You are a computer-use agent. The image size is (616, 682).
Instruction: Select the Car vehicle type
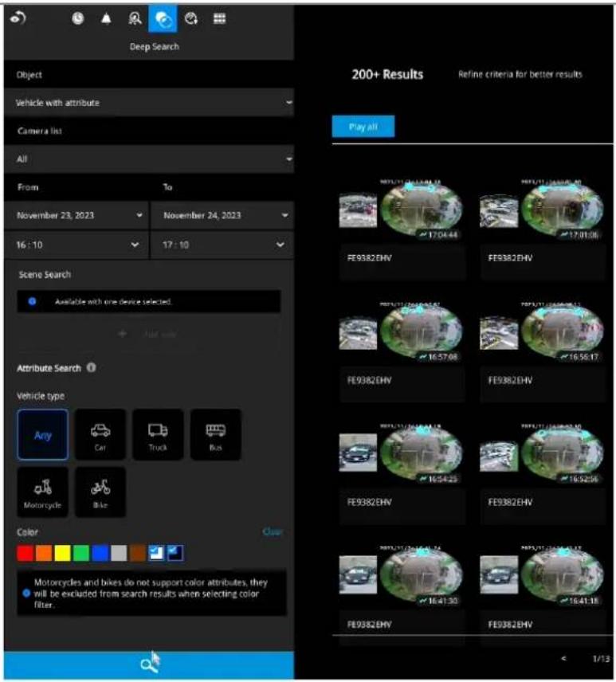pyautogui.click(x=100, y=434)
